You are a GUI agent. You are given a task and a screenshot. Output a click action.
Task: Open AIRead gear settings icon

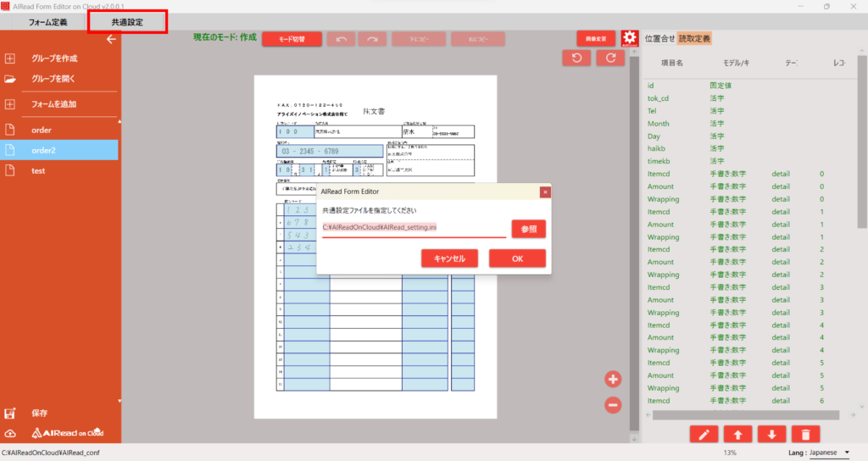(x=629, y=39)
